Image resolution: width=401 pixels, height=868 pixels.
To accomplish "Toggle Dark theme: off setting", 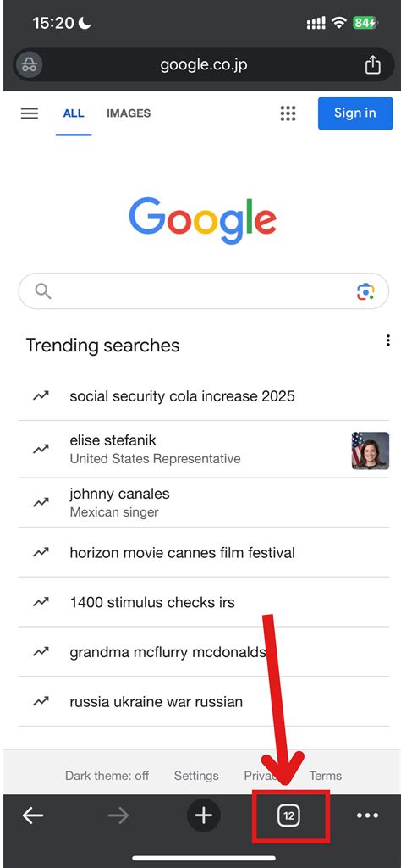I will pyautogui.click(x=107, y=776).
